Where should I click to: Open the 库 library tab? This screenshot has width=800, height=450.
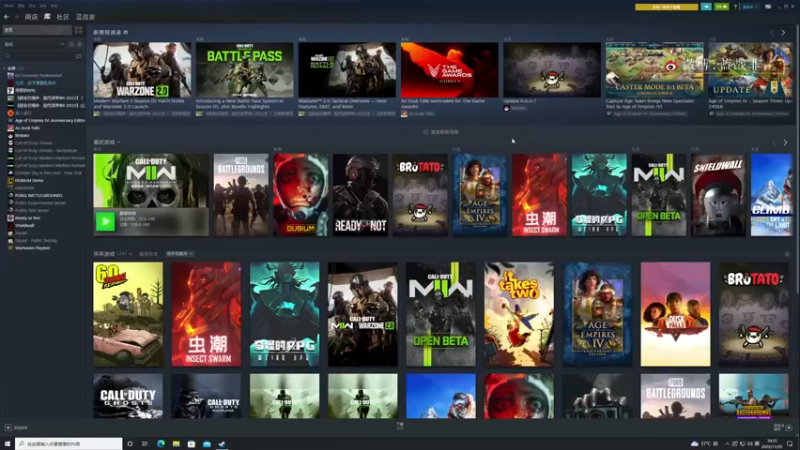click(47, 17)
